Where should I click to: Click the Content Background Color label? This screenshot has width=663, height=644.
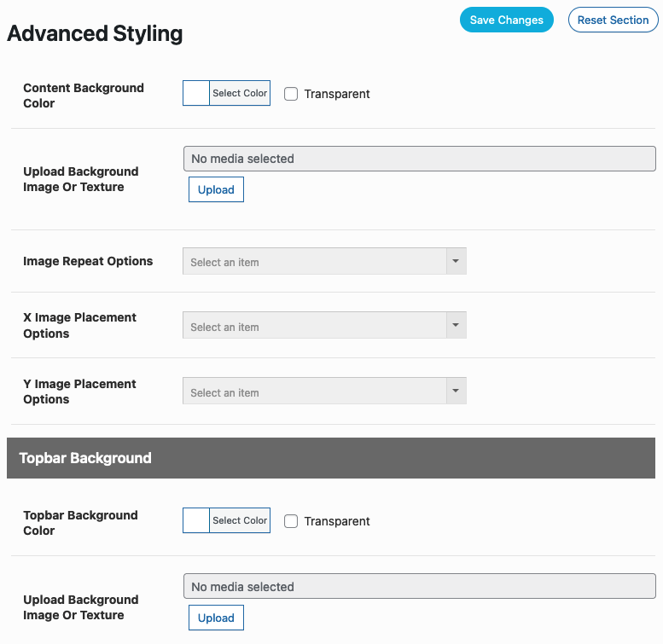click(x=84, y=96)
